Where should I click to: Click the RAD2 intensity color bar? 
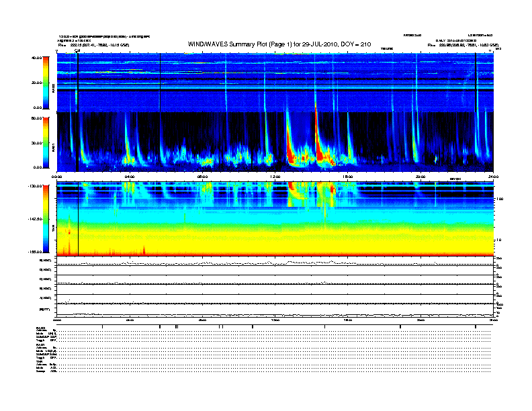point(46,83)
